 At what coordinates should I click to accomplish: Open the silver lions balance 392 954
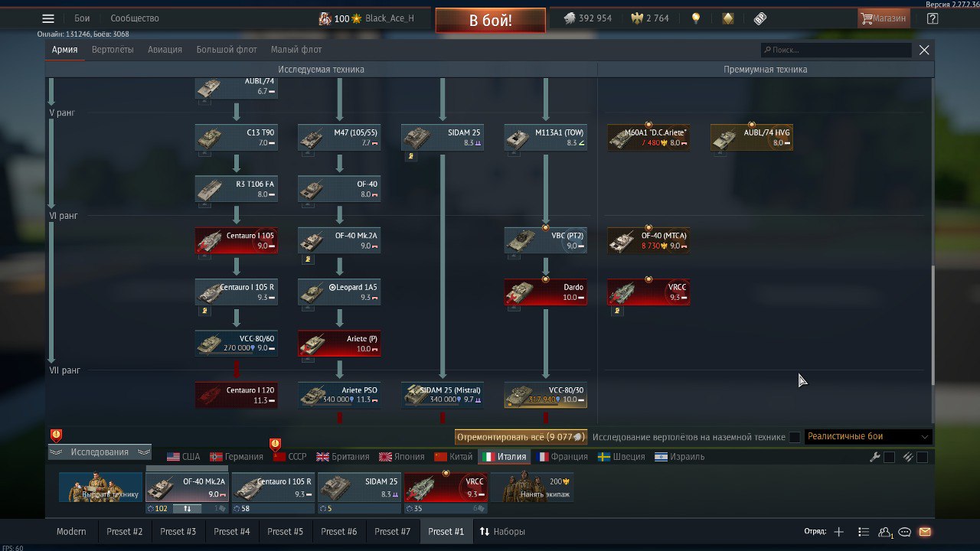(x=588, y=18)
